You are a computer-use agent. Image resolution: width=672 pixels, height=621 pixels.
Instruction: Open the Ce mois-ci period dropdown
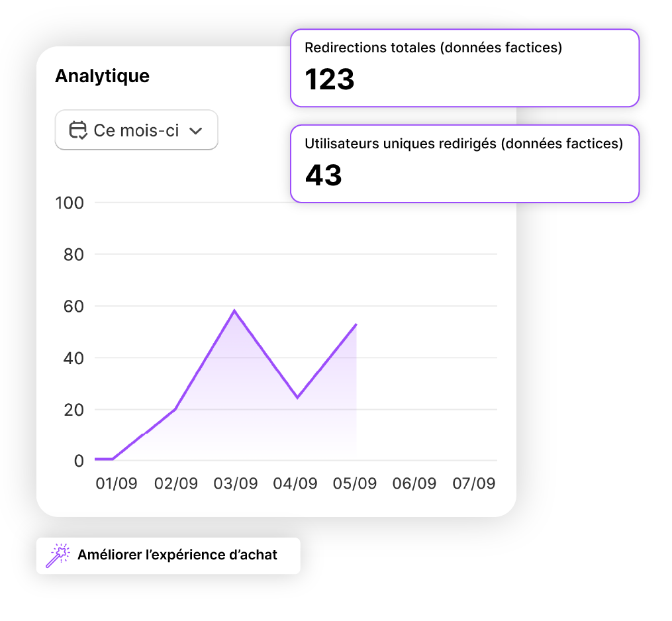[136, 130]
